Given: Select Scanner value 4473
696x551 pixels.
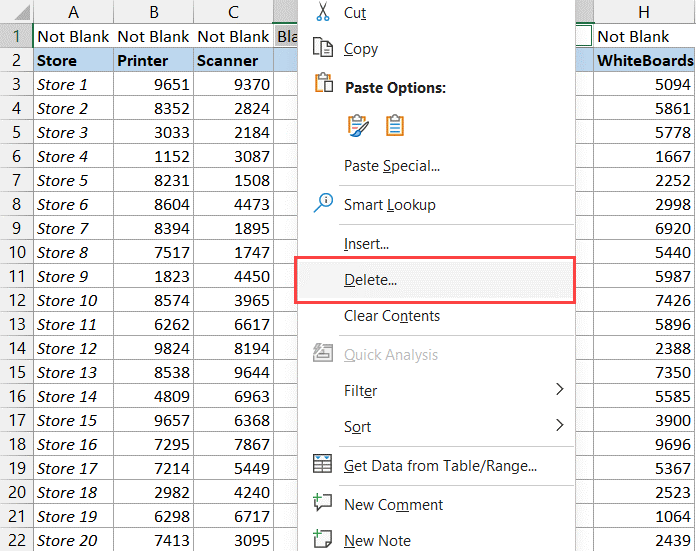Looking at the screenshot, I should 233,204.
